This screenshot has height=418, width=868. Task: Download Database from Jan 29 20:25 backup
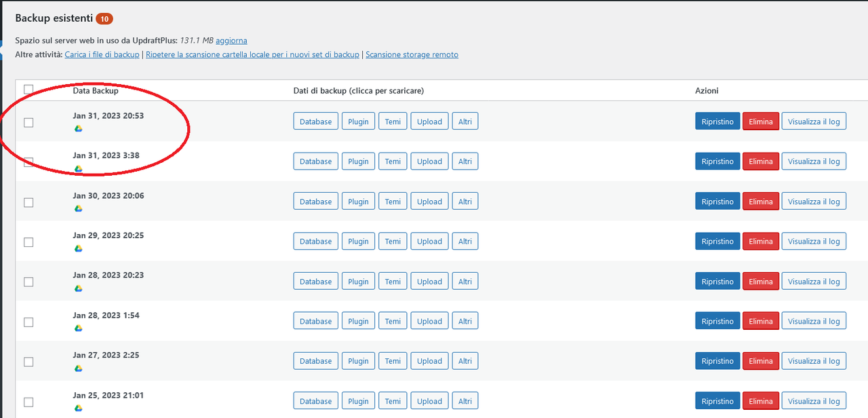click(316, 242)
